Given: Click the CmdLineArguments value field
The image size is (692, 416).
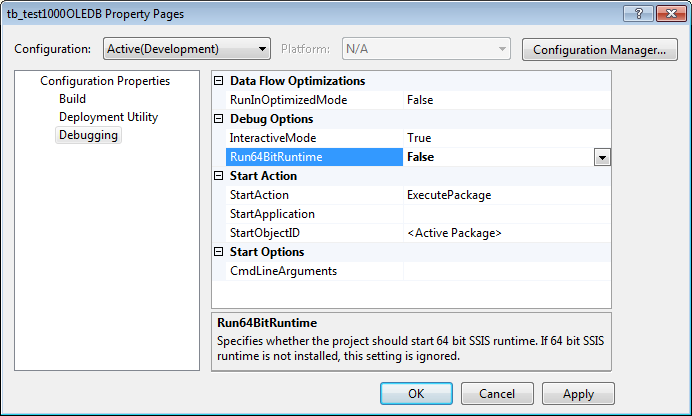Looking at the screenshot, I should [x=505, y=271].
